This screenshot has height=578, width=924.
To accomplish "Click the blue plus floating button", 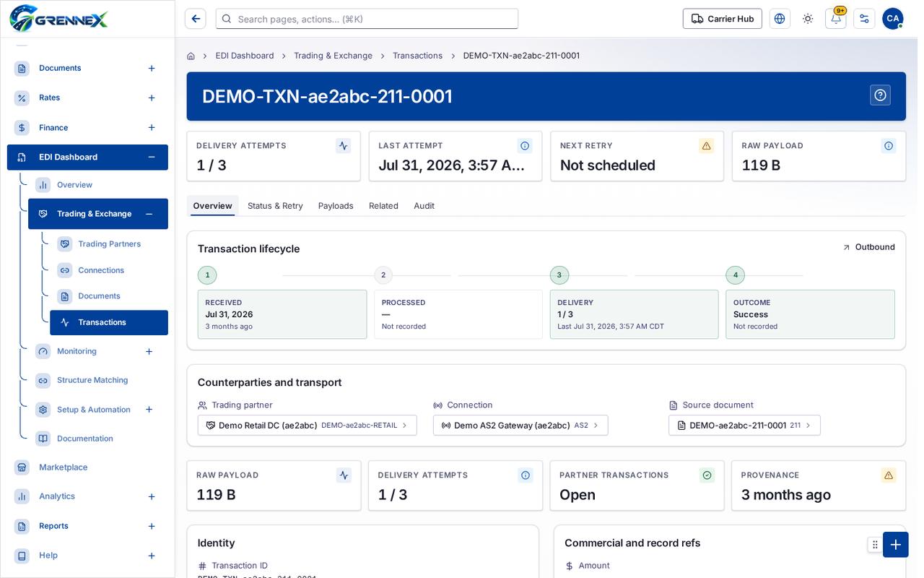I will coord(896,545).
